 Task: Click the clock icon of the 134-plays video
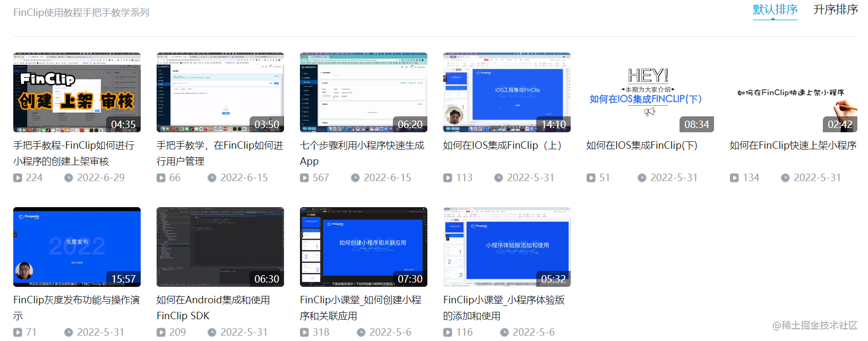click(785, 178)
